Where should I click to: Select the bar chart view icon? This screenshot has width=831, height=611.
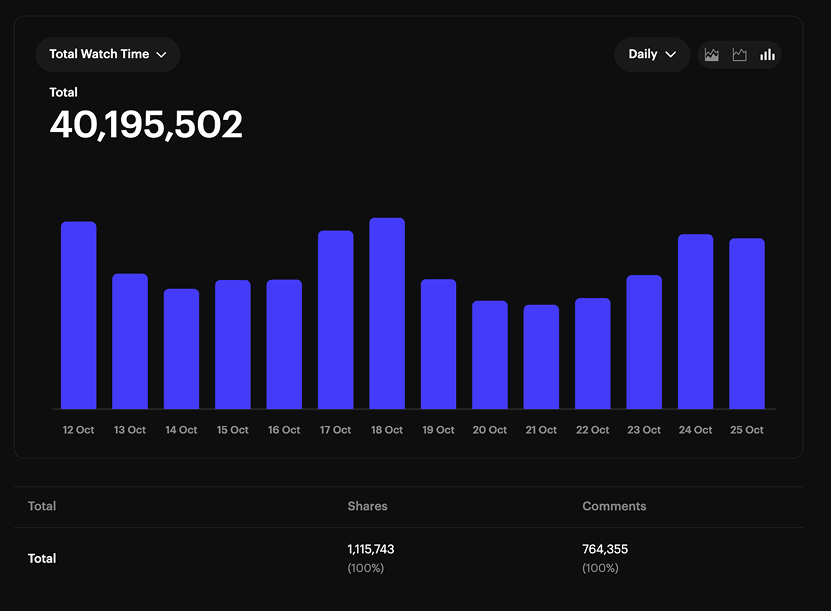tap(767, 55)
